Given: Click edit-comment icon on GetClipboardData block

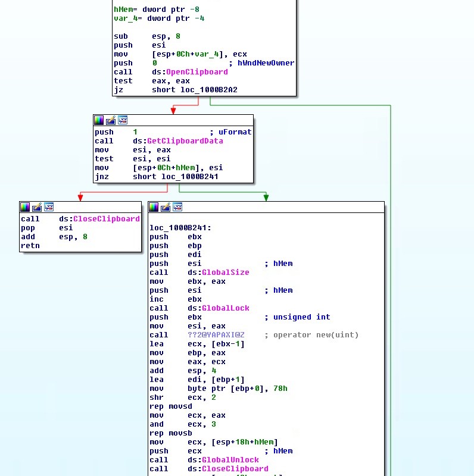Looking at the screenshot, I should pos(111,120).
